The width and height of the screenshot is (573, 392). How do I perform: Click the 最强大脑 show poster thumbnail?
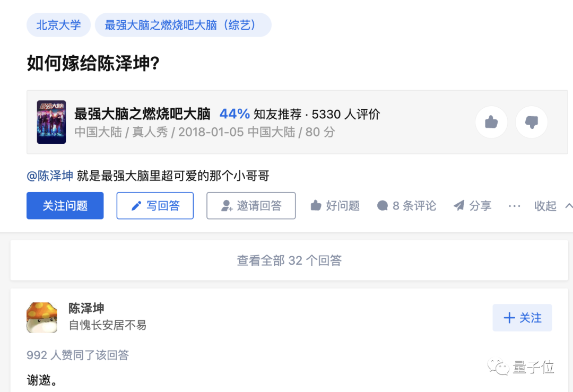pyautogui.click(x=51, y=122)
